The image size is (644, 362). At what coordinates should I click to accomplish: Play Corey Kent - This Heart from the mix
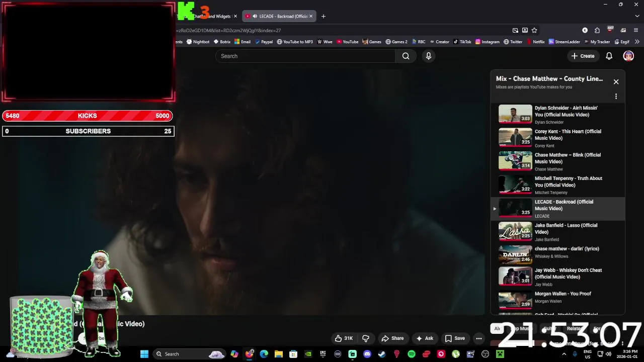pos(558,138)
